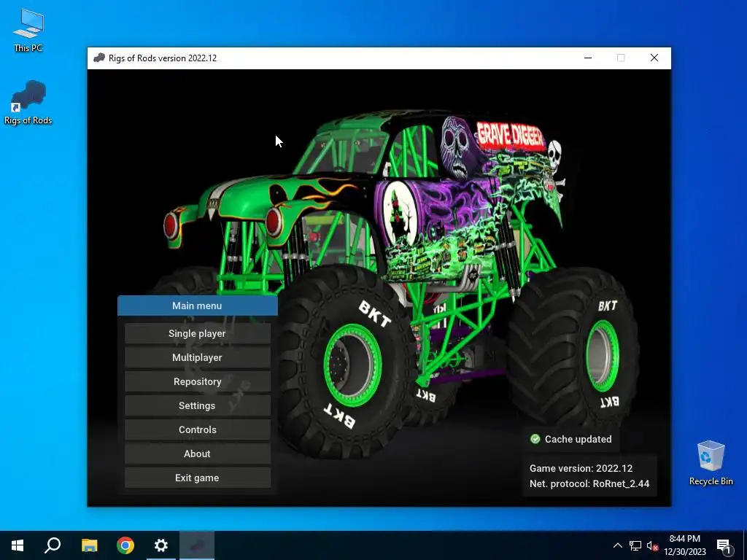The height and width of the screenshot is (560, 747).
Task: Click the network status tray icon
Action: (x=635, y=545)
